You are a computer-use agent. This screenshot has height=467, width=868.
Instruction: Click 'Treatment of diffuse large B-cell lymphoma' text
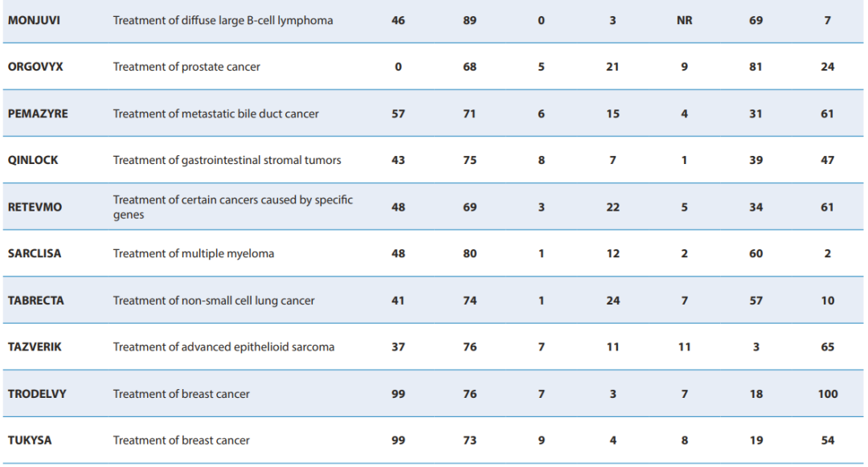point(223,20)
